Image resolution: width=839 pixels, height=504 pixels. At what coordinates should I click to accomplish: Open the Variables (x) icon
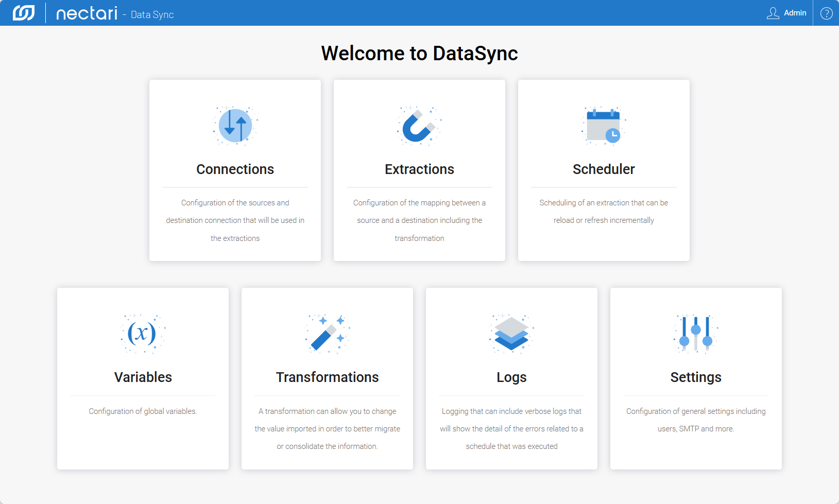pyautogui.click(x=143, y=334)
